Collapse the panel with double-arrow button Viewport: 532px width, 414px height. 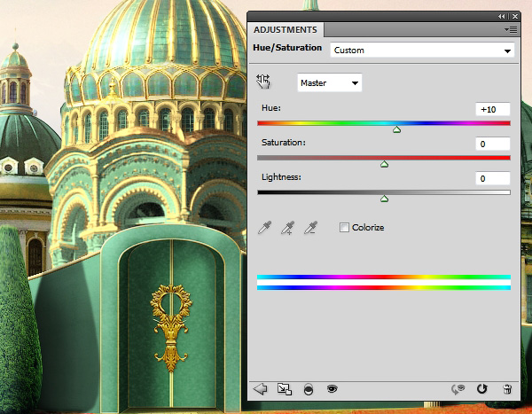click(x=502, y=16)
